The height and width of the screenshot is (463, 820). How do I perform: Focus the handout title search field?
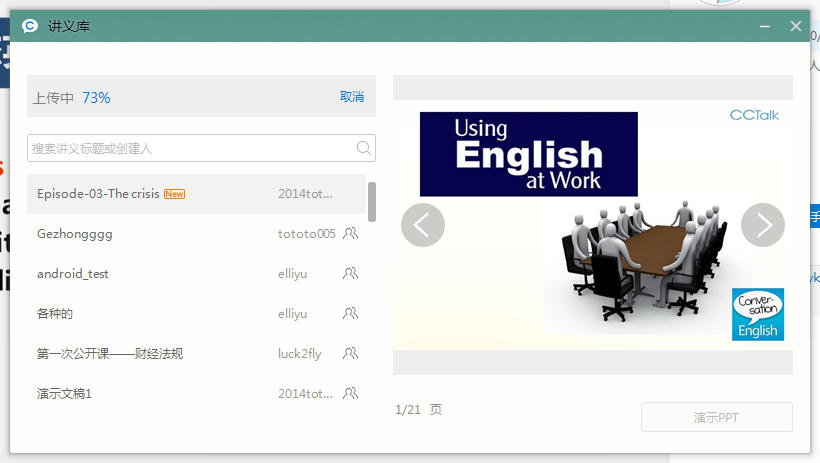(x=190, y=148)
